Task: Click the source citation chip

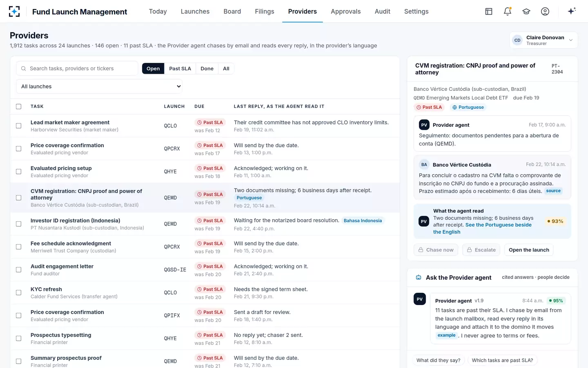Action: (553, 191)
